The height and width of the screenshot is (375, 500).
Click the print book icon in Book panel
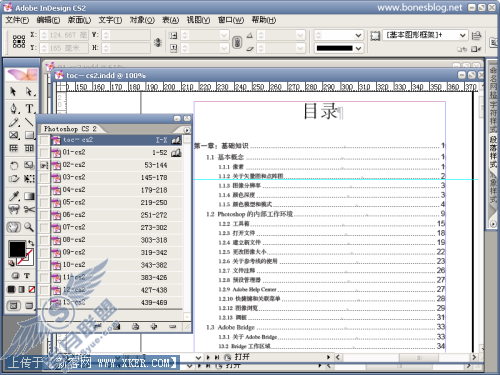(135, 326)
